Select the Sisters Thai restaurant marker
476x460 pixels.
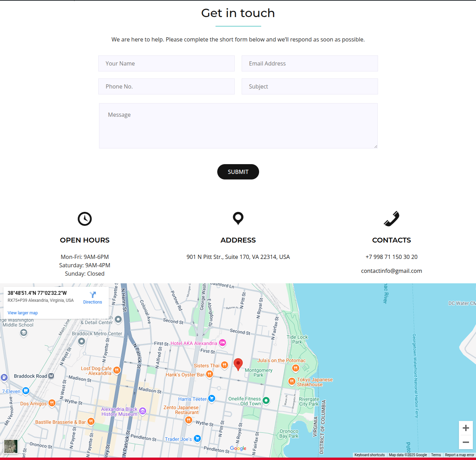225,365
